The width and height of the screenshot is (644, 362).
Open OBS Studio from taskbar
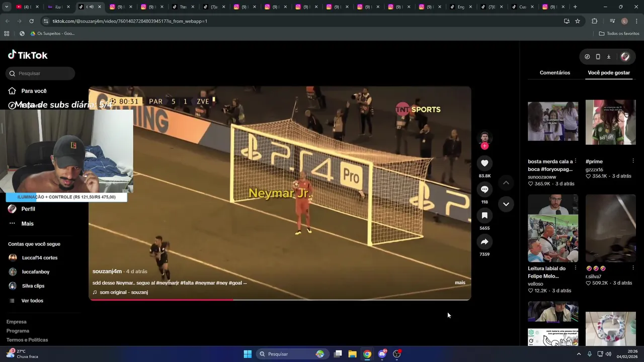[x=397, y=354]
